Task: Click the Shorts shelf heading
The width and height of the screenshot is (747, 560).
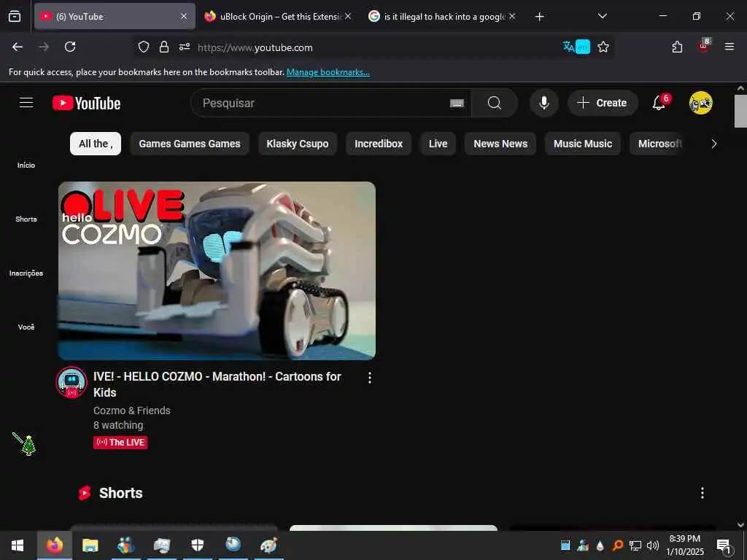Action: point(120,493)
